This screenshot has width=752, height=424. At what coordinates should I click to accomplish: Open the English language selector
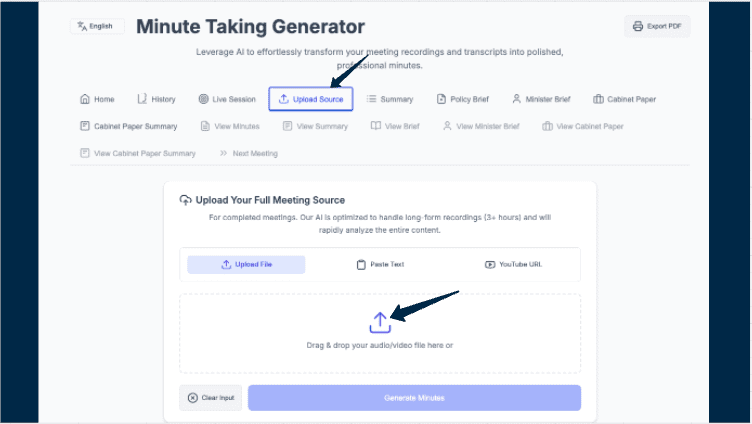click(97, 27)
